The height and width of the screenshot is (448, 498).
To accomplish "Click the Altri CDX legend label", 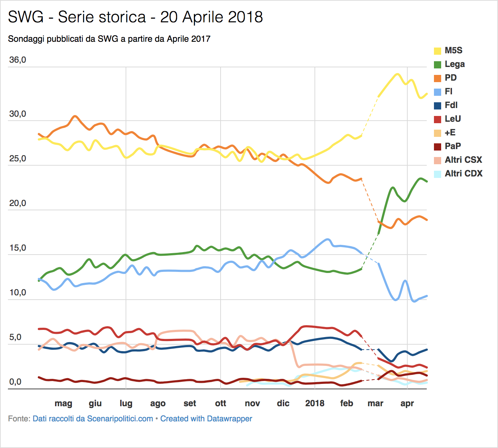I will (x=464, y=174).
